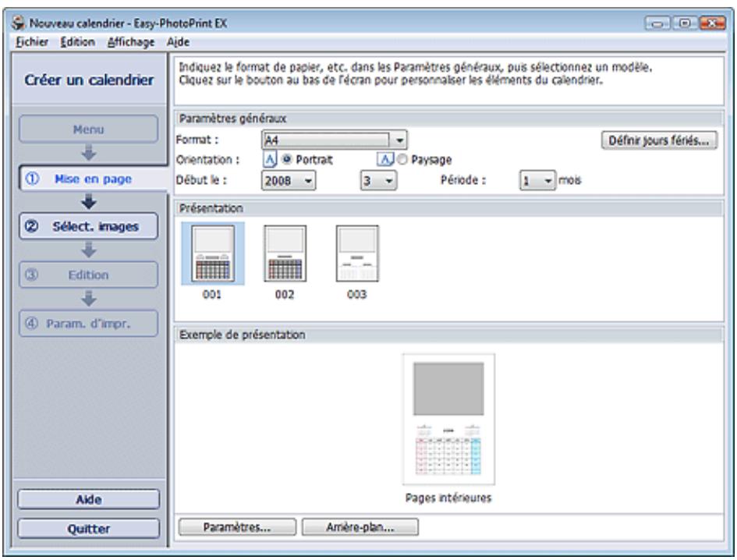
Task: Click the Paramètres... button
Action: (237, 527)
